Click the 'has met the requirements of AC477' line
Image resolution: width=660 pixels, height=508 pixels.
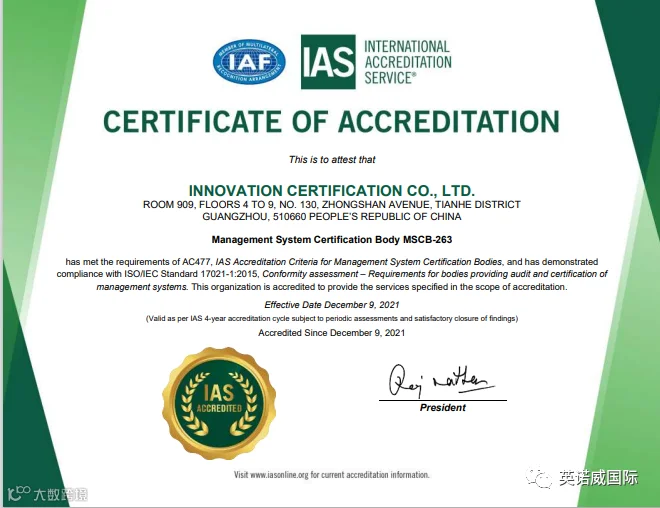(x=332, y=262)
